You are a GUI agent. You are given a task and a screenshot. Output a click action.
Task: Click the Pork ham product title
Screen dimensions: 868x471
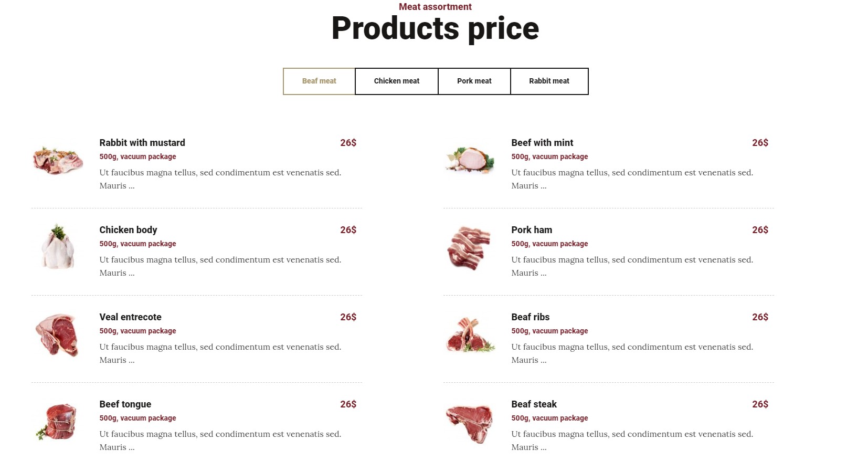point(532,230)
